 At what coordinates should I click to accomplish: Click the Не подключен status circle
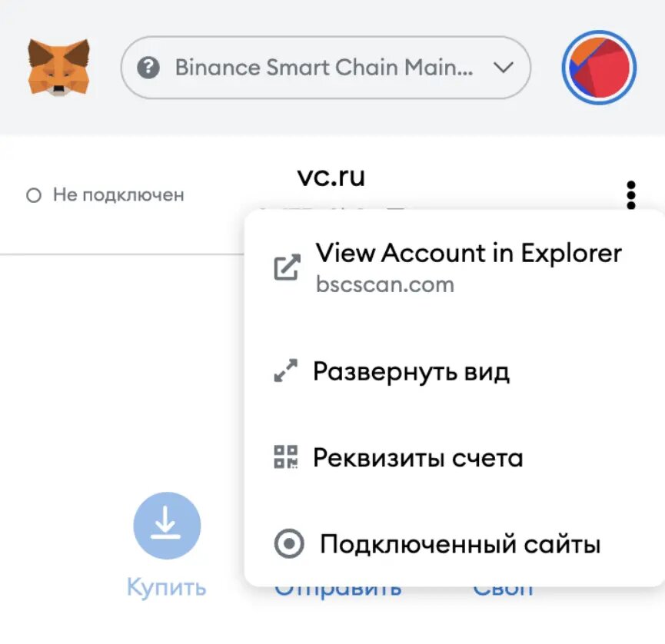click(x=33, y=196)
